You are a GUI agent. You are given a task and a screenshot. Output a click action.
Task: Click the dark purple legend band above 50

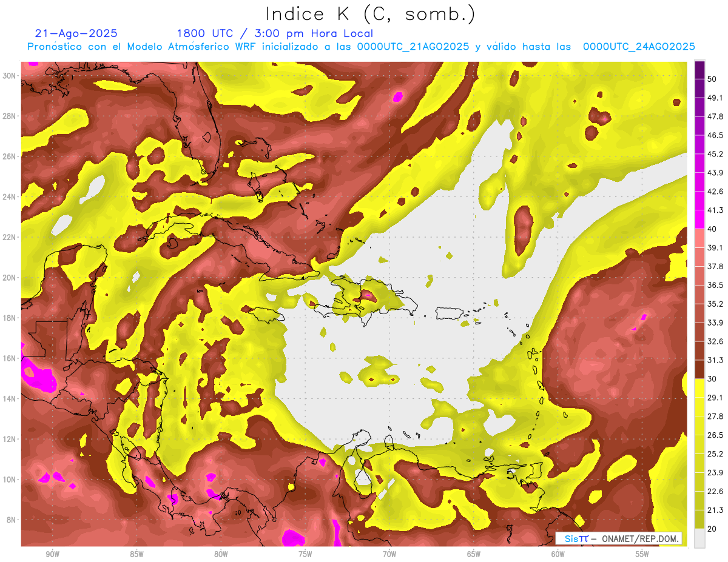click(x=700, y=70)
